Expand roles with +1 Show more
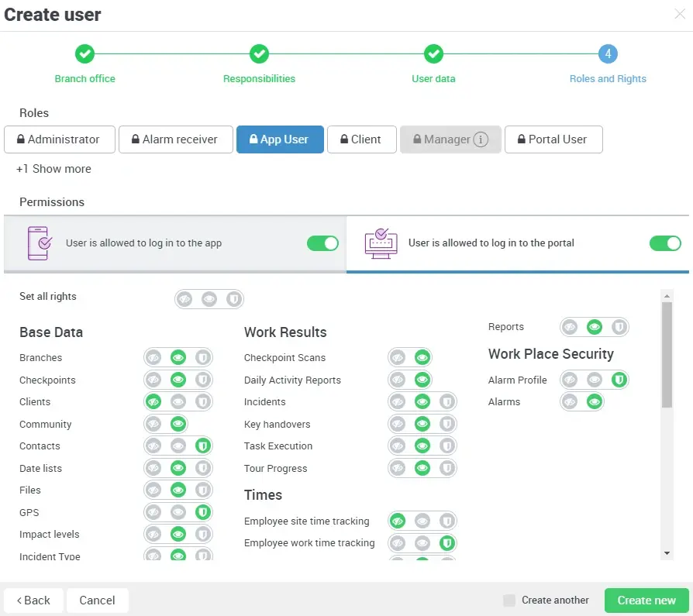The width and height of the screenshot is (693, 616). [x=53, y=169]
